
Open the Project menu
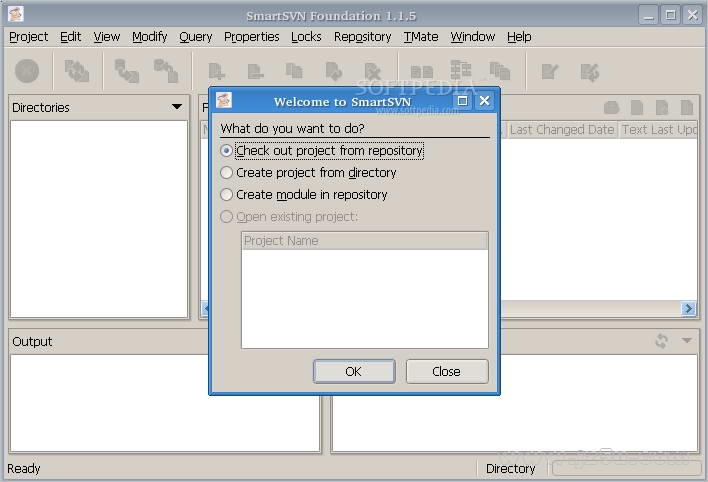tap(28, 37)
